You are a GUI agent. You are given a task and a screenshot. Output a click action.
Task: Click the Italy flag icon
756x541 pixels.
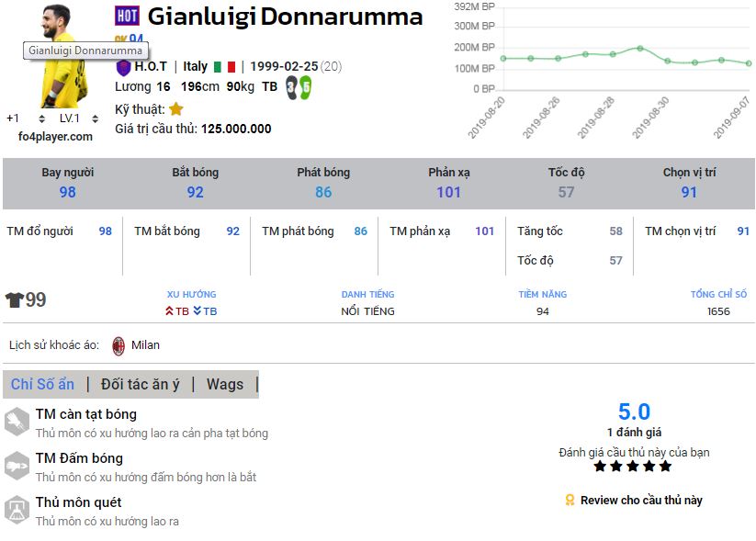[224, 67]
